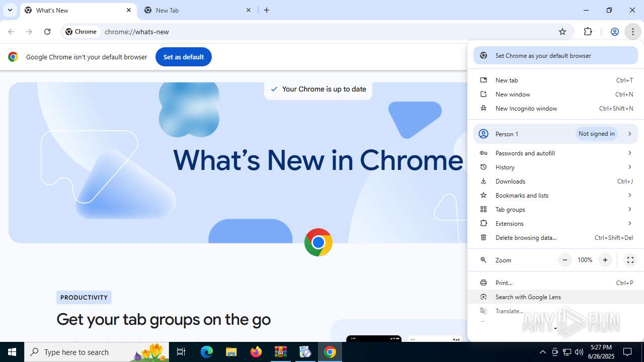Click the Set as default button

pyautogui.click(x=184, y=57)
